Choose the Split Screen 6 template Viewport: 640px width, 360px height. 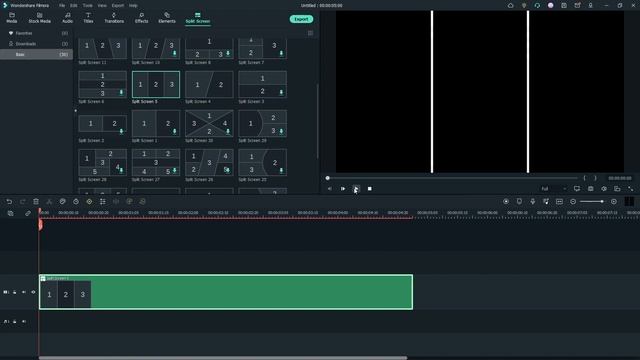coord(102,84)
